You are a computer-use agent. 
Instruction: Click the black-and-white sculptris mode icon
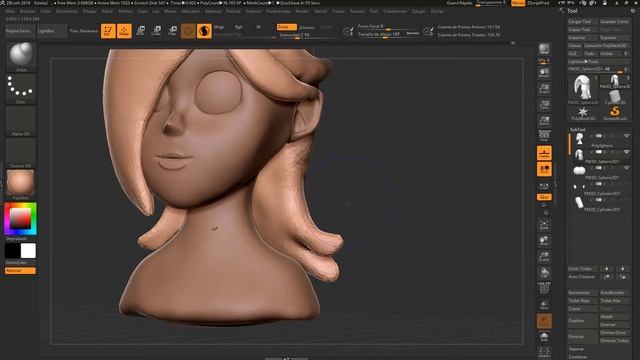click(204, 31)
